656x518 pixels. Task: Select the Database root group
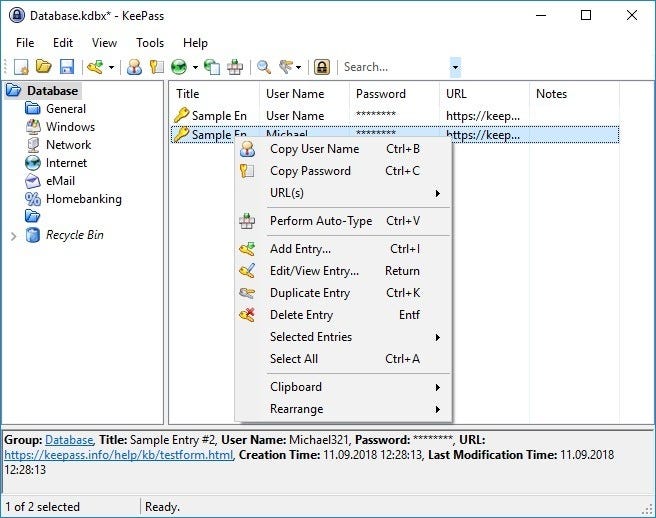pos(52,91)
